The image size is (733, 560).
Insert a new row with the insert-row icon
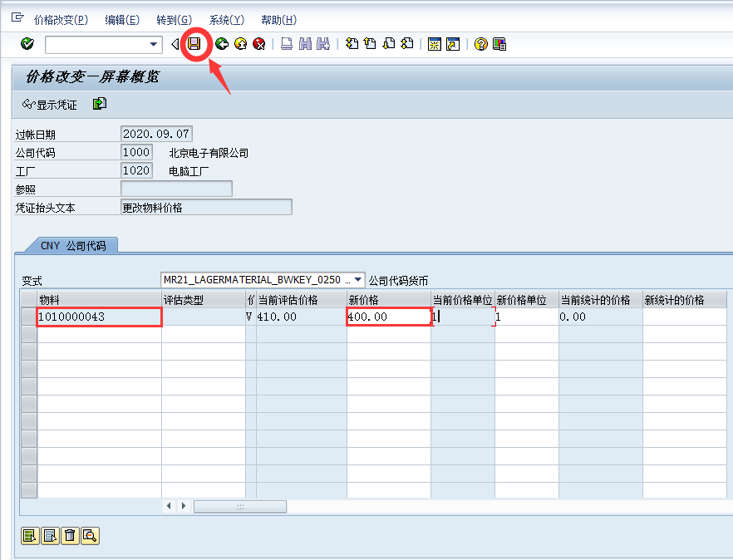(x=30, y=536)
